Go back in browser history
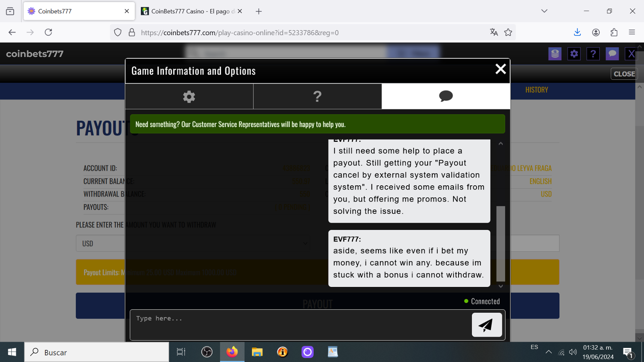 click(x=12, y=32)
